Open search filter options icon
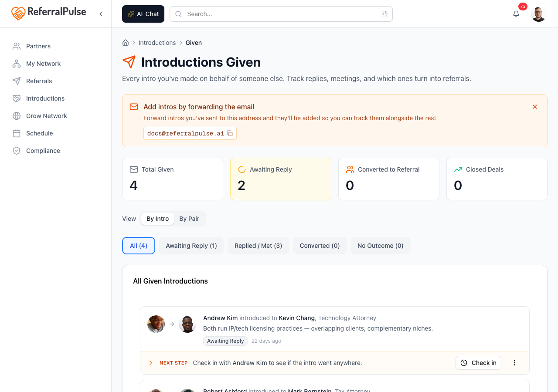 point(385,14)
